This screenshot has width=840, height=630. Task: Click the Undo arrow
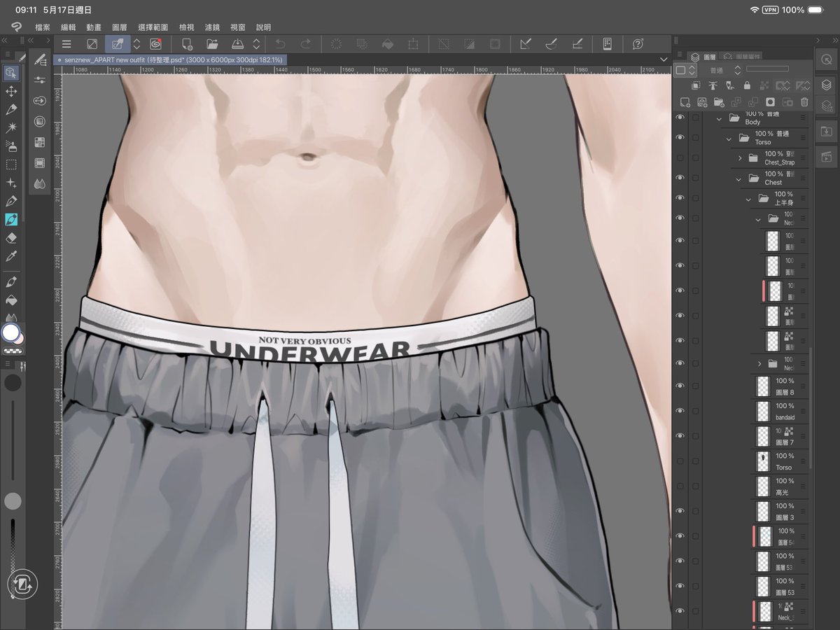279,44
